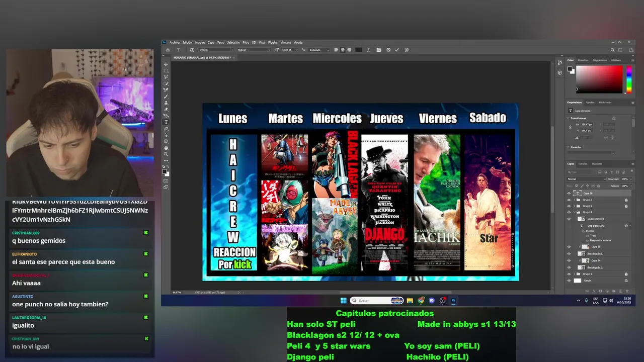
Task: Collapse the Grupo 4 folder
Action: coord(575,212)
